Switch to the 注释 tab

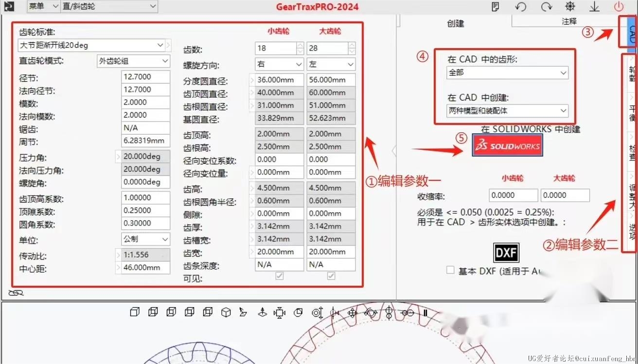[569, 21]
